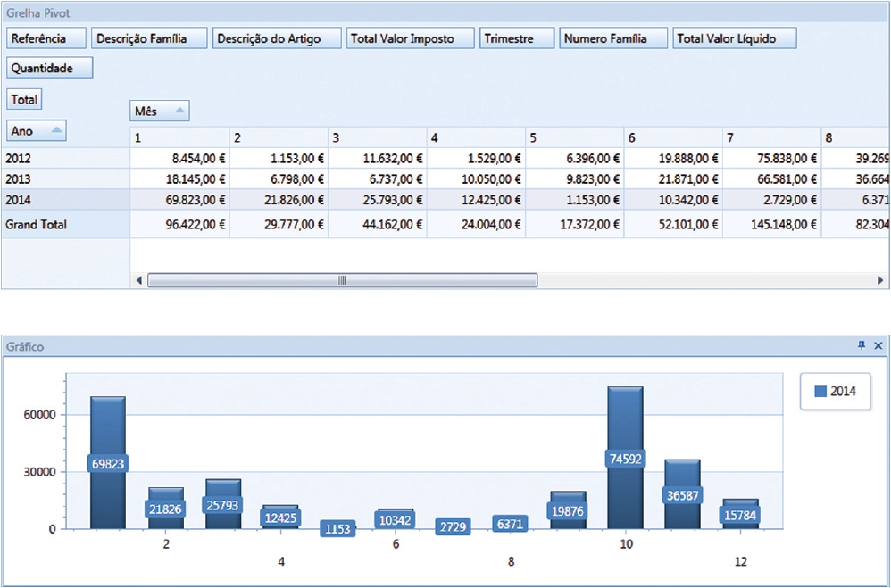Image resolution: width=891 pixels, height=588 pixels.
Task: Click the Trimestre field header
Action: tap(517, 38)
